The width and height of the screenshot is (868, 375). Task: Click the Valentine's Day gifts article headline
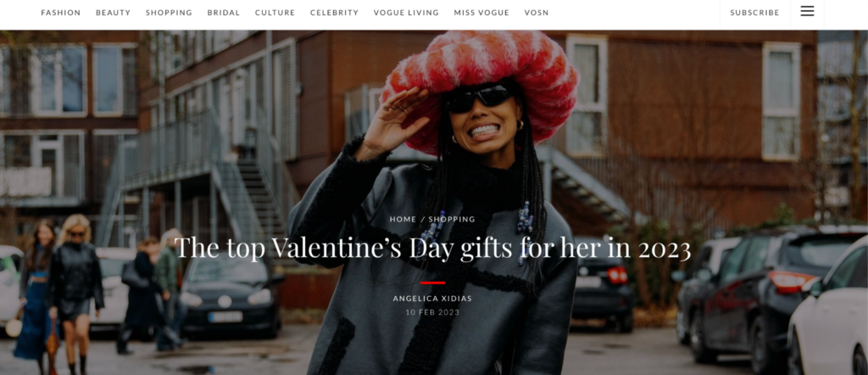pyautogui.click(x=433, y=248)
